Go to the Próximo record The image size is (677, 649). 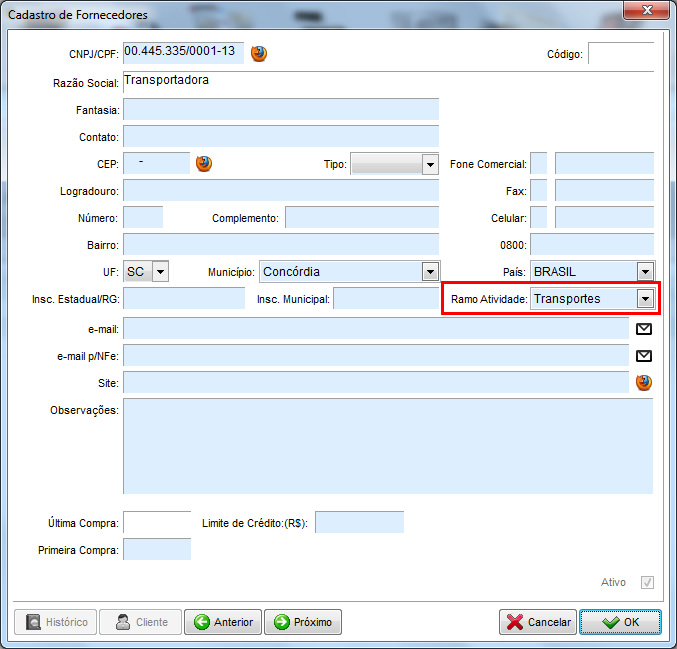coord(302,622)
